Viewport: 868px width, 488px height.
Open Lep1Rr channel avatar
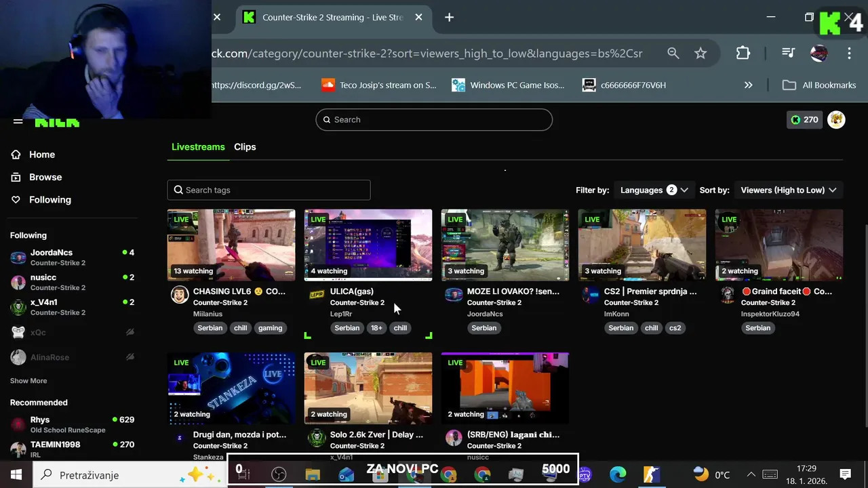click(317, 294)
